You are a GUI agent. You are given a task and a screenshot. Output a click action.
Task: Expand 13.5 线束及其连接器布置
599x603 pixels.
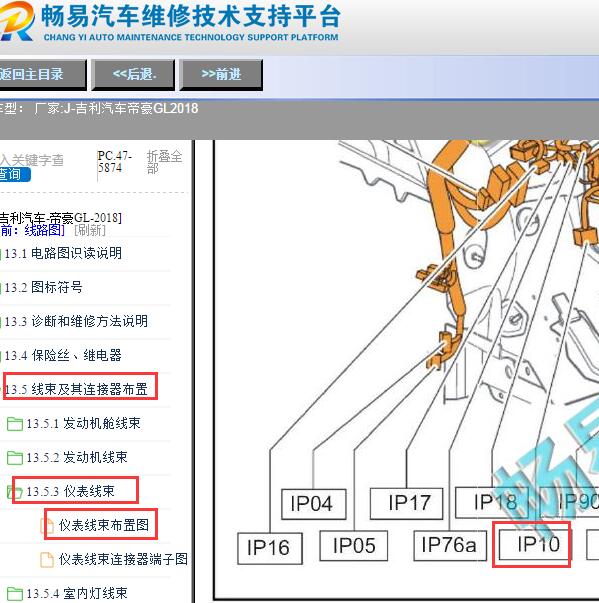(x=76, y=389)
